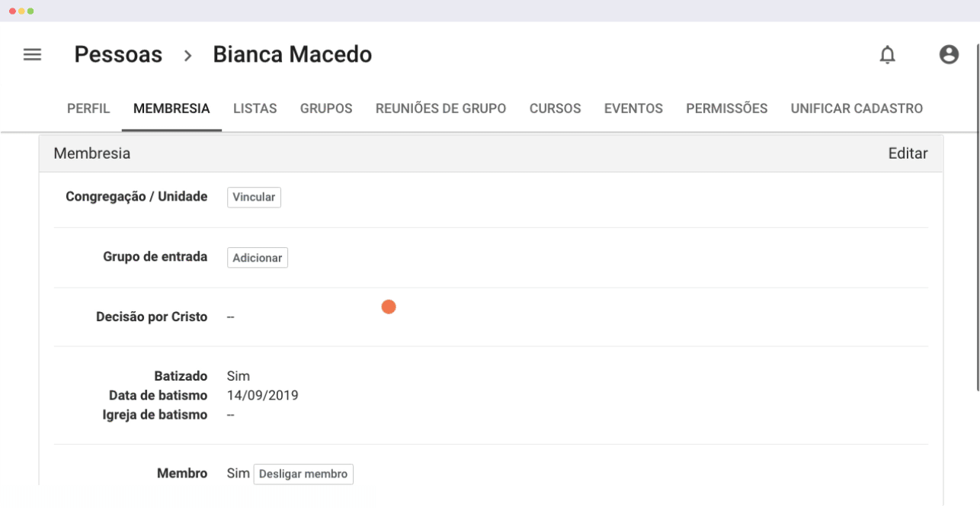Open the GRUPOS tab
This screenshot has height=508, width=980.
coord(326,108)
